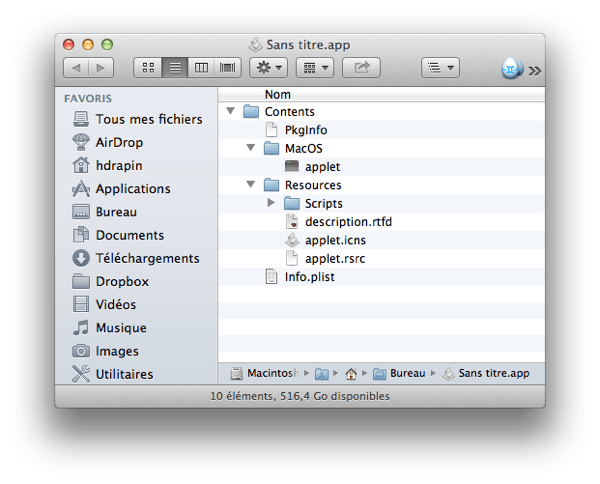
Task: Click the Share toolbar button
Action: tap(361, 68)
